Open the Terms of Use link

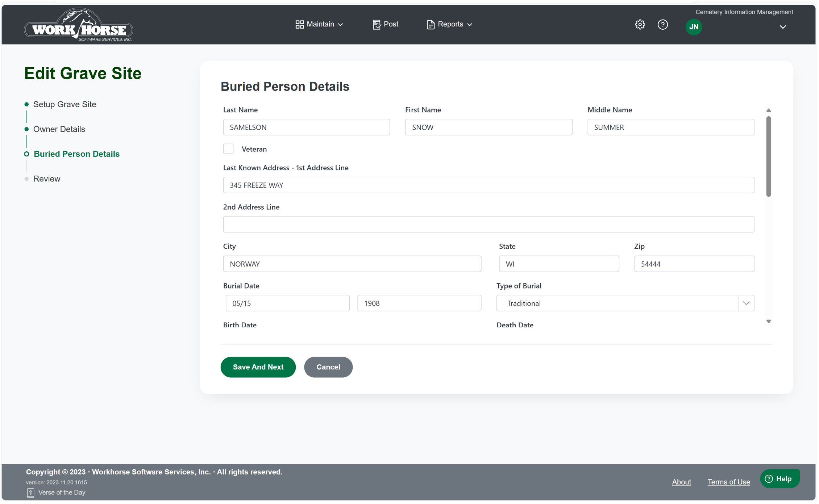point(728,482)
